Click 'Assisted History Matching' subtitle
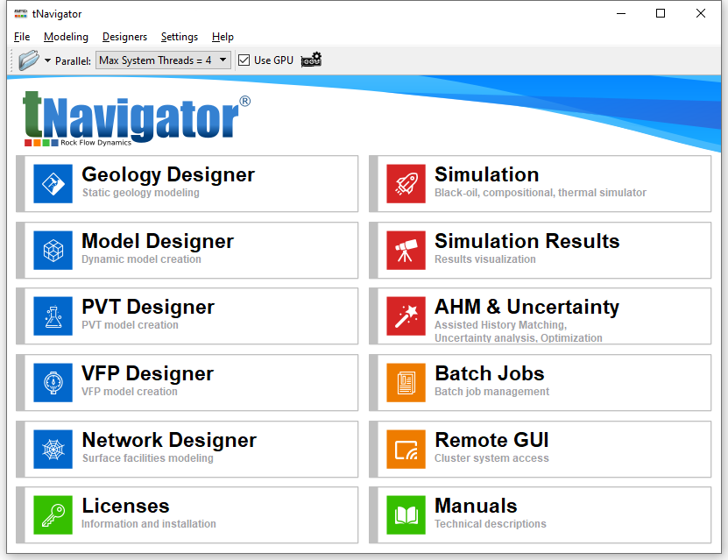 click(500, 325)
